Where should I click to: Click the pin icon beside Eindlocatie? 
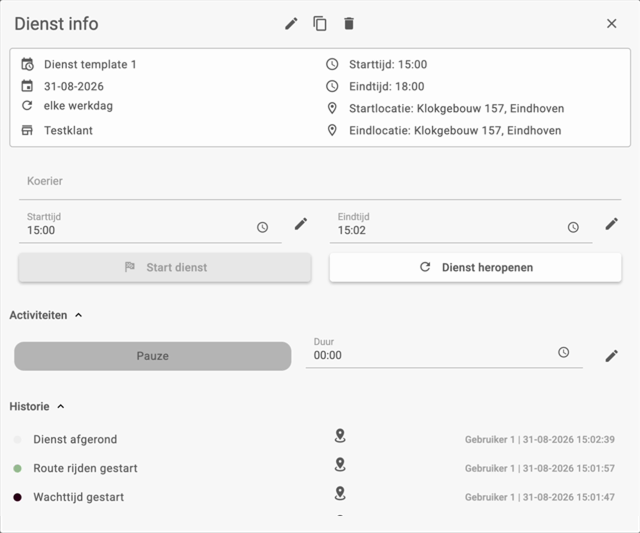pyautogui.click(x=332, y=130)
